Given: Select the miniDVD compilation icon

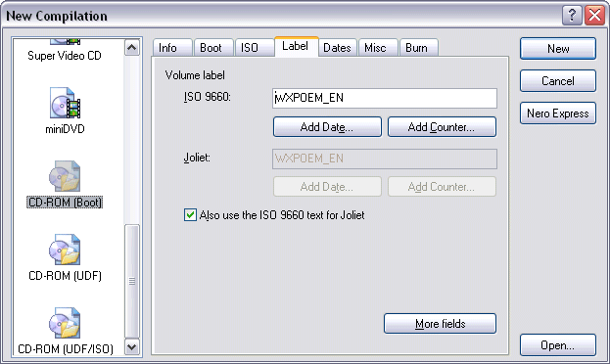Looking at the screenshot, I should pyautogui.click(x=65, y=103).
